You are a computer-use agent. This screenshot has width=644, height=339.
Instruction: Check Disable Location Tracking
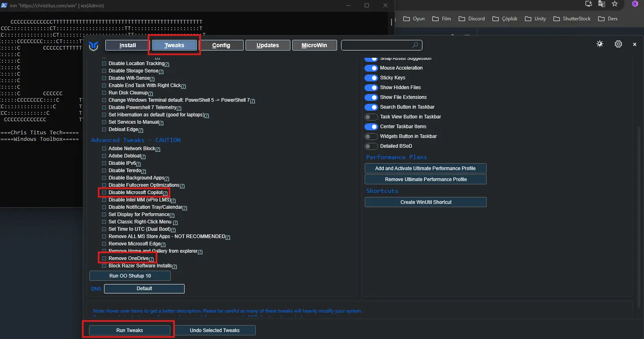(x=104, y=63)
